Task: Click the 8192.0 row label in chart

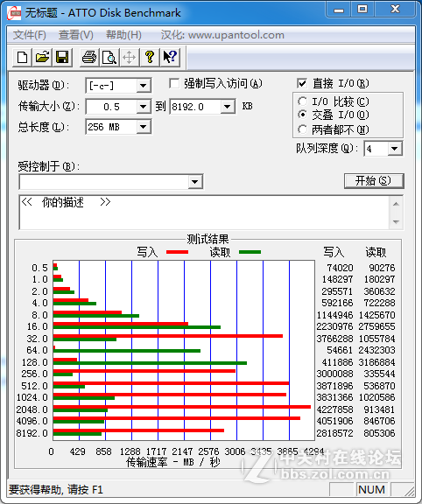Action: tap(32, 433)
